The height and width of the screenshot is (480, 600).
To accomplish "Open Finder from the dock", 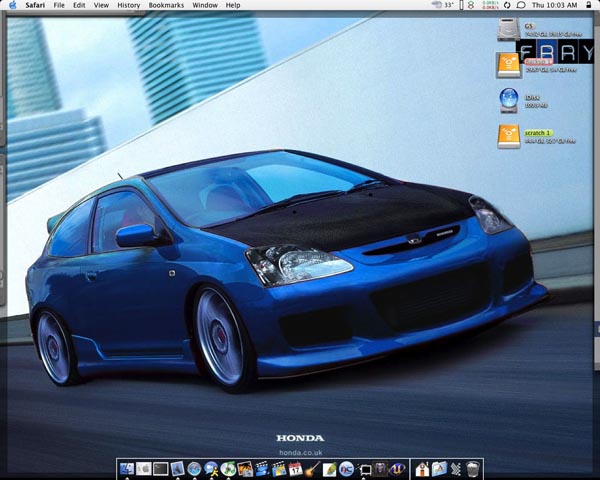I will 126,468.
